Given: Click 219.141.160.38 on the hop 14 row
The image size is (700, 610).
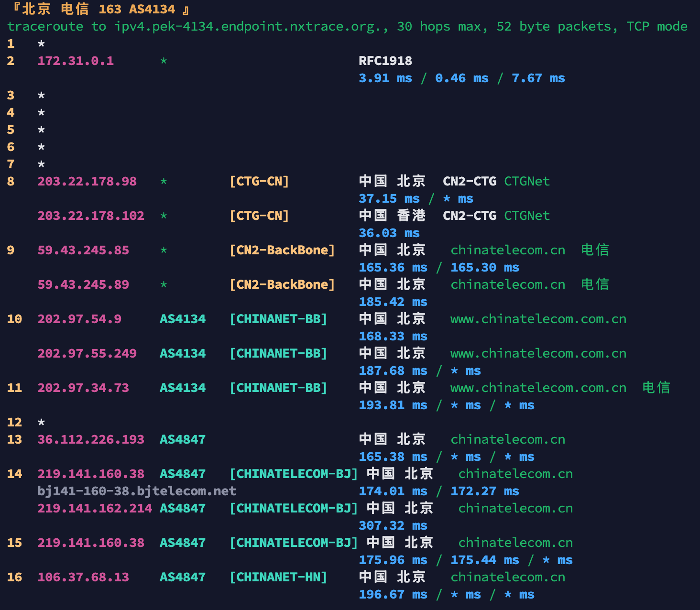Looking at the screenshot, I should click(x=91, y=474).
